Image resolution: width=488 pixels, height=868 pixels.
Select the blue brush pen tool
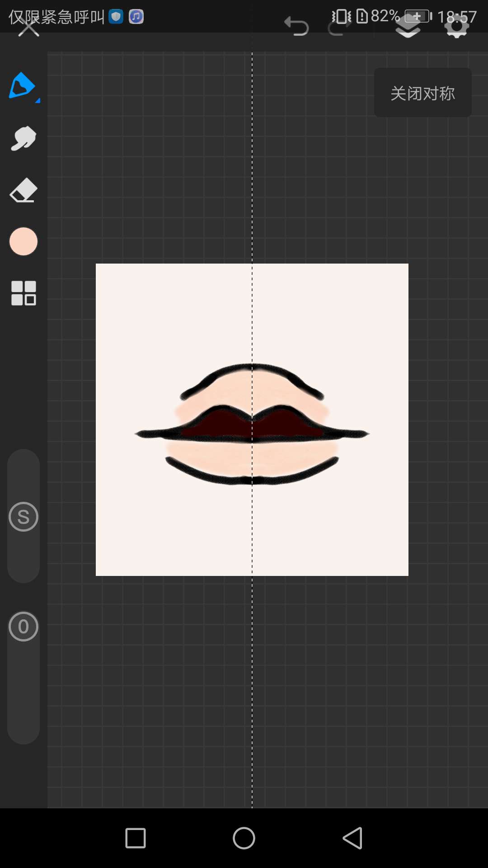pos(22,85)
